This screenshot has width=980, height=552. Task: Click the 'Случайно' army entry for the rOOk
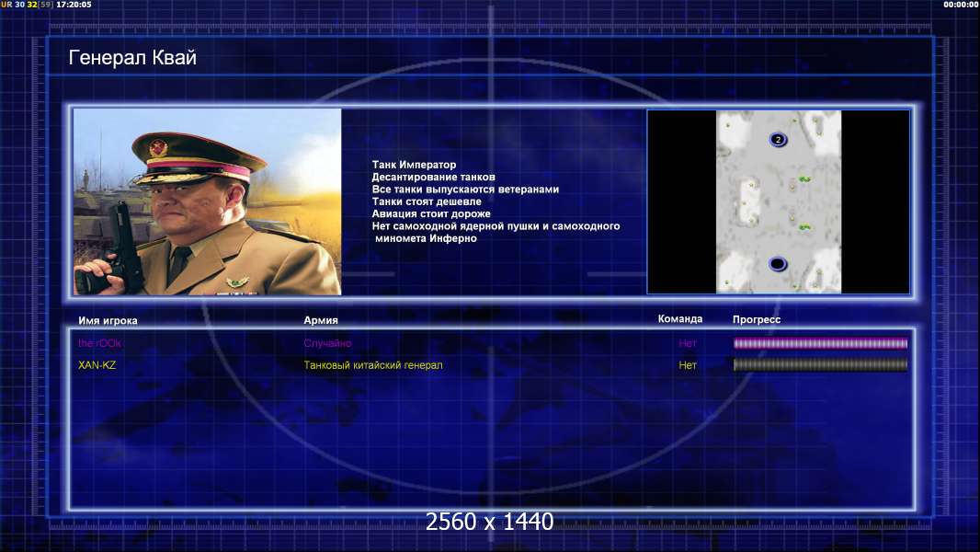[327, 343]
